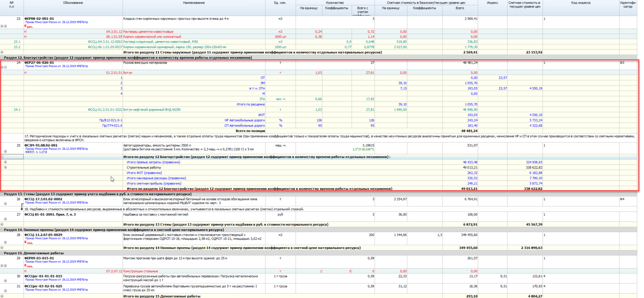Select the Итого ФОТ (справочно) row
644x298 pixels.
pyautogui.click(x=144, y=173)
